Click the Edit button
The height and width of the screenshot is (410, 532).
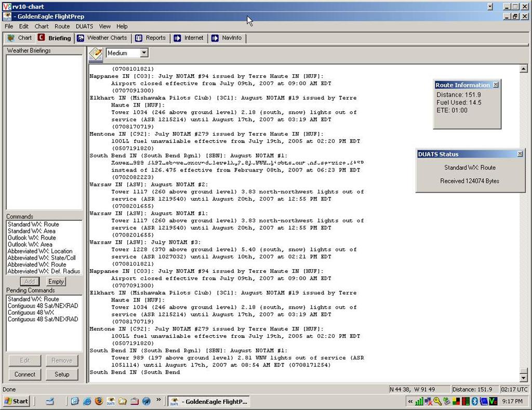pos(25,361)
